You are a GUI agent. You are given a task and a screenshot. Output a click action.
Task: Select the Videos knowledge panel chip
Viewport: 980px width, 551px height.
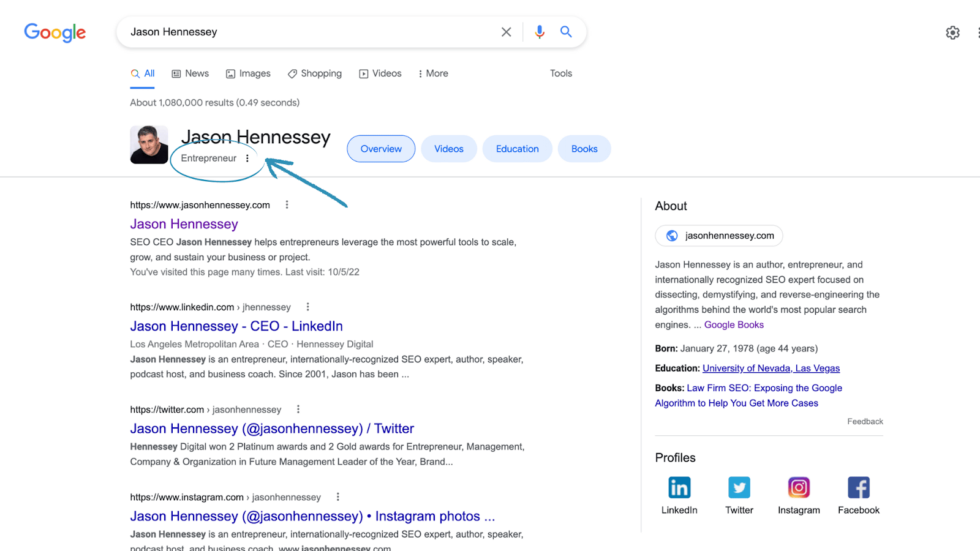click(x=449, y=149)
